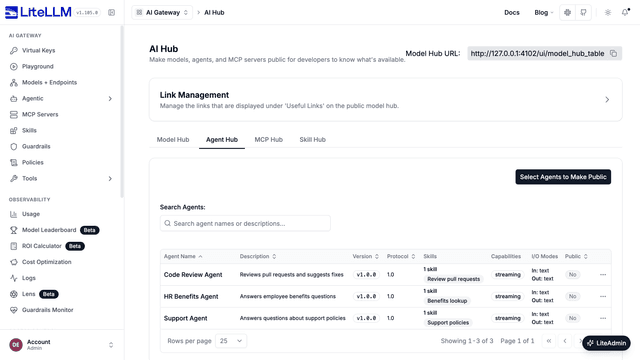Toggle light/dark theme icon
The width and height of the screenshot is (640, 360).
(x=608, y=13)
